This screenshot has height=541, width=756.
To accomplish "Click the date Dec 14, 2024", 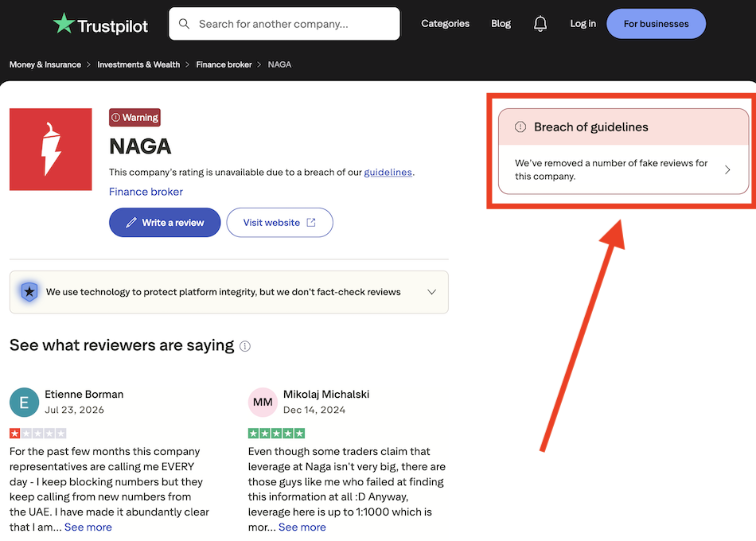I will pos(314,410).
